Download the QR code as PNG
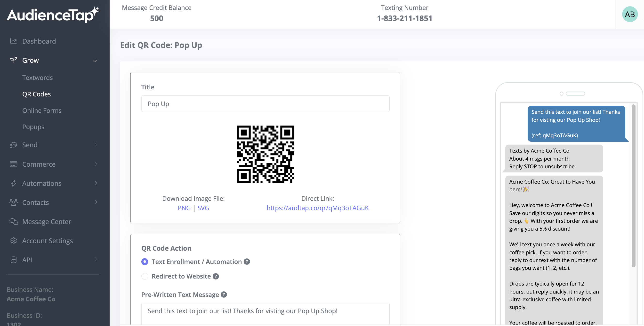The height and width of the screenshot is (326, 644). point(184,208)
